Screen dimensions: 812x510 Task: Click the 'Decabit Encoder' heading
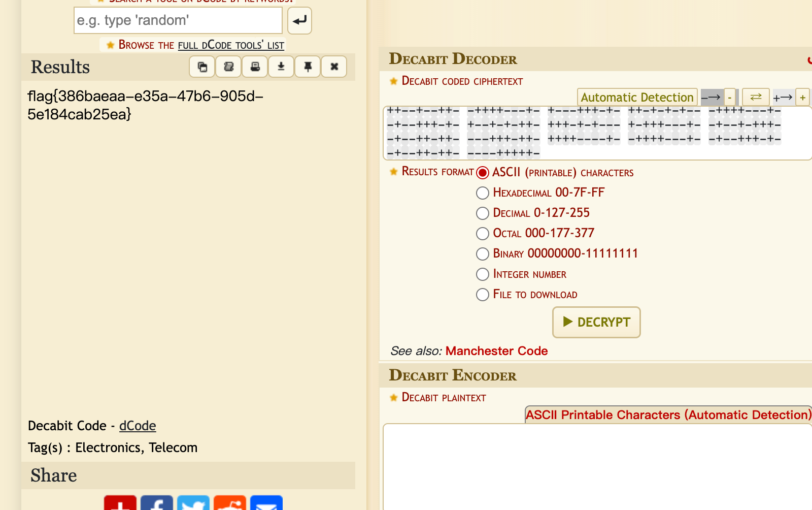453,375
